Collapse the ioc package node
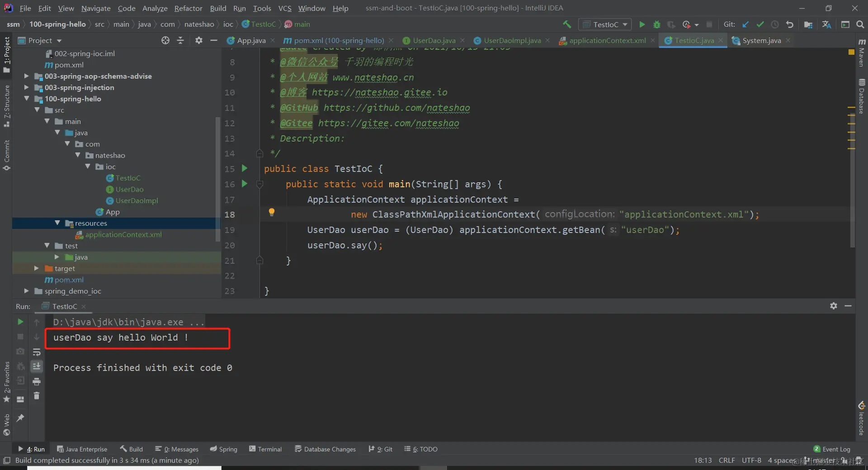The height and width of the screenshot is (470, 868). tap(88, 166)
